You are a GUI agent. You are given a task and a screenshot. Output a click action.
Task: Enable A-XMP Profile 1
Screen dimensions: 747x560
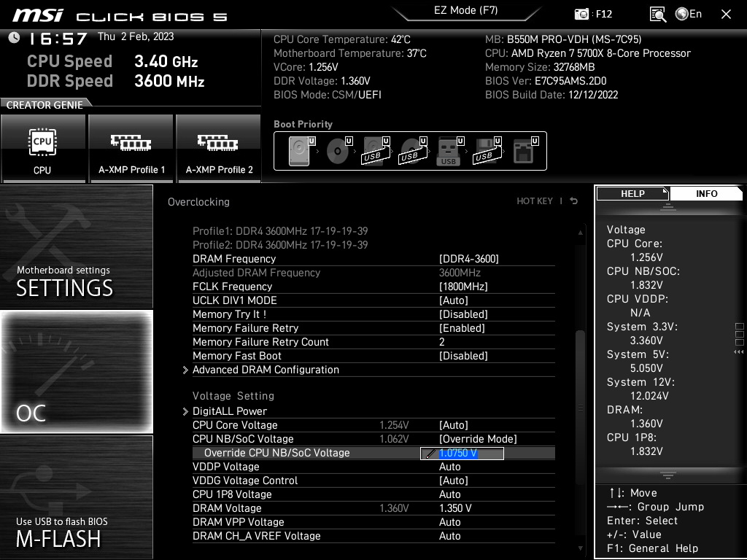click(x=131, y=149)
